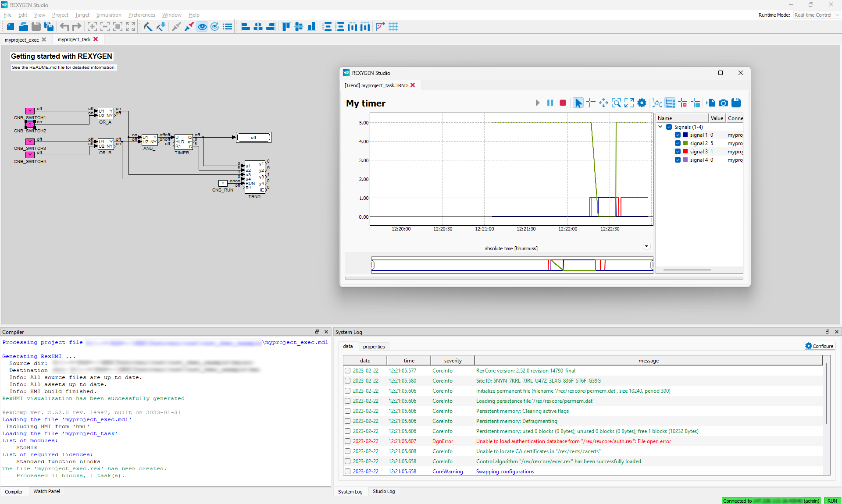Tick the checkbox on the DgnError log row
842x504 pixels.
[x=347, y=441]
